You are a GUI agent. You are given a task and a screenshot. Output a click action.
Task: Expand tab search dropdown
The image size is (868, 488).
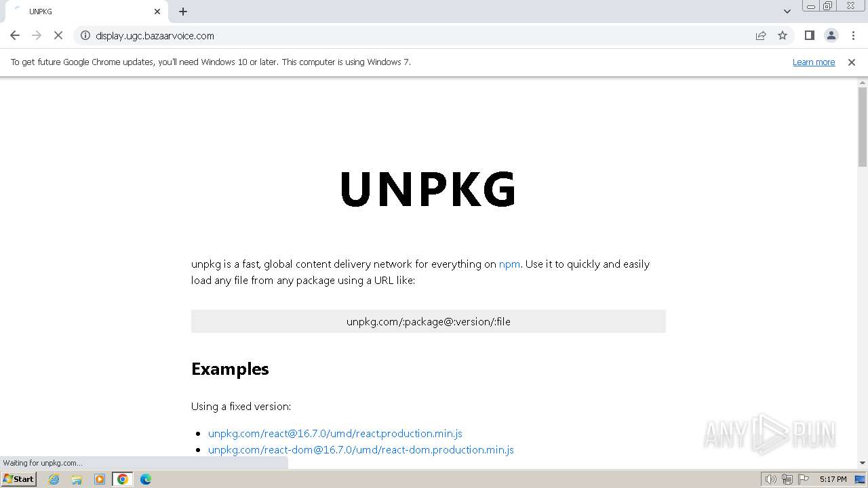(x=787, y=12)
